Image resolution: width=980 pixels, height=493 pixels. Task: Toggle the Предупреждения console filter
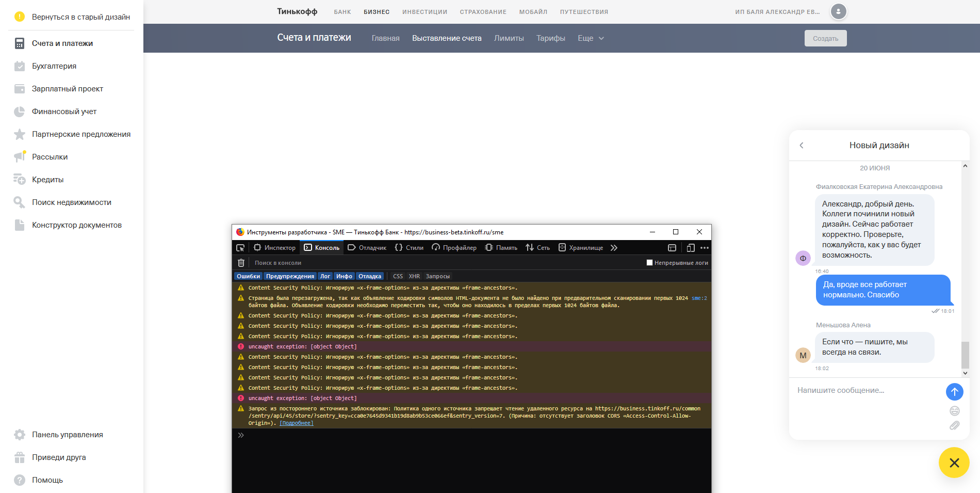click(290, 276)
